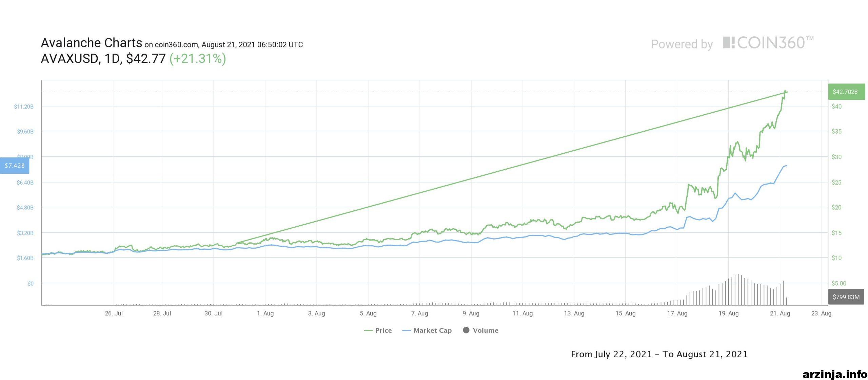Click the 5. Aug date label
The image size is (868, 380).
coord(368,313)
